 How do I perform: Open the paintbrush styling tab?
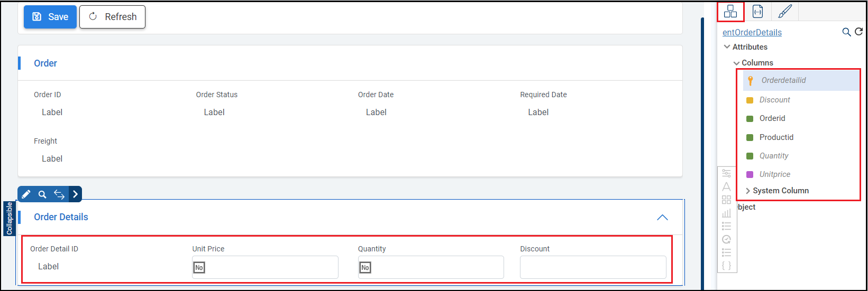(x=785, y=11)
